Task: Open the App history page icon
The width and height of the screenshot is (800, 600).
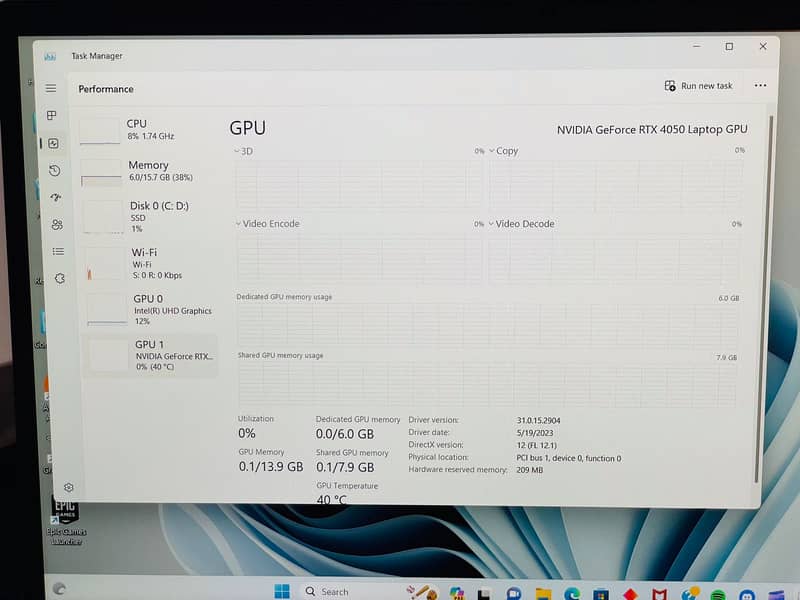Action: [55, 170]
